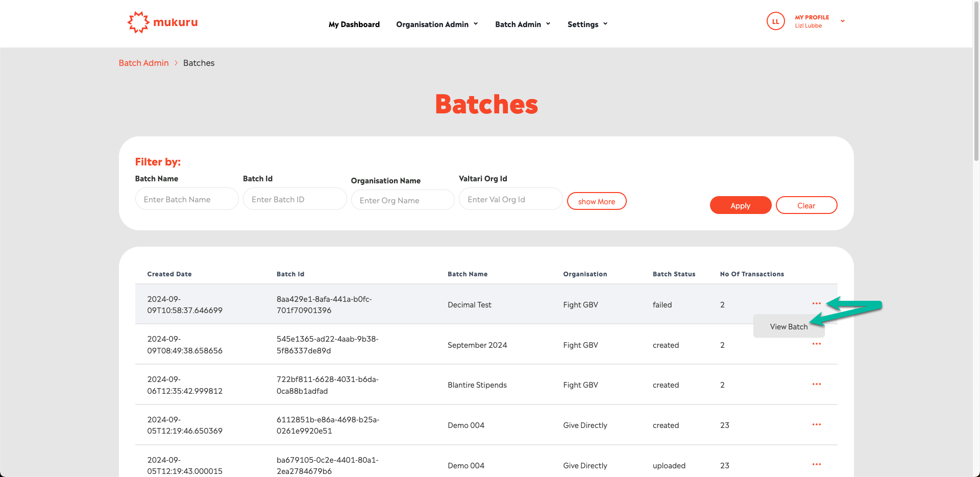Go to My Dashboard
The image size is (980, 477).
[x=354, y=25]
